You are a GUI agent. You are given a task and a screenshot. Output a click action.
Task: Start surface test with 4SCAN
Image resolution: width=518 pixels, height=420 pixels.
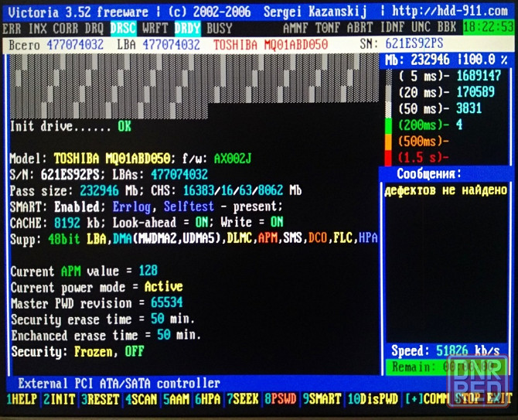tap(142, 400)
